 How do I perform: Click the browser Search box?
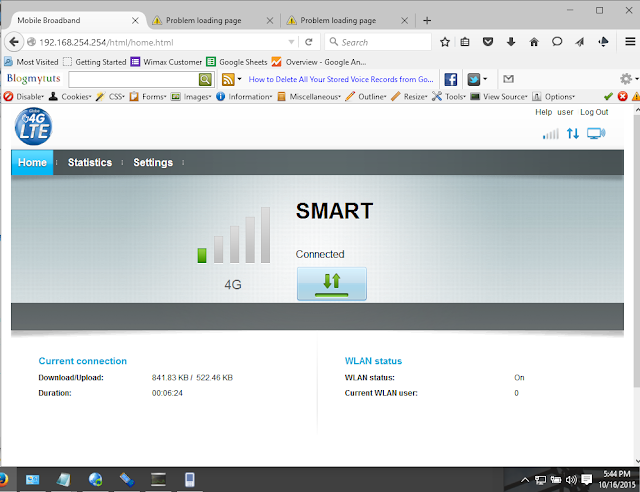[378, 42]
